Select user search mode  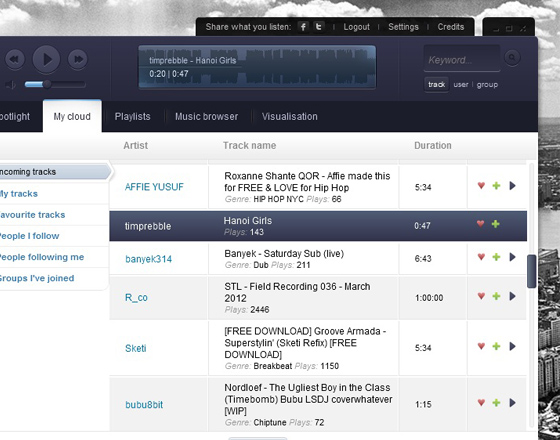tap(461, 85)
